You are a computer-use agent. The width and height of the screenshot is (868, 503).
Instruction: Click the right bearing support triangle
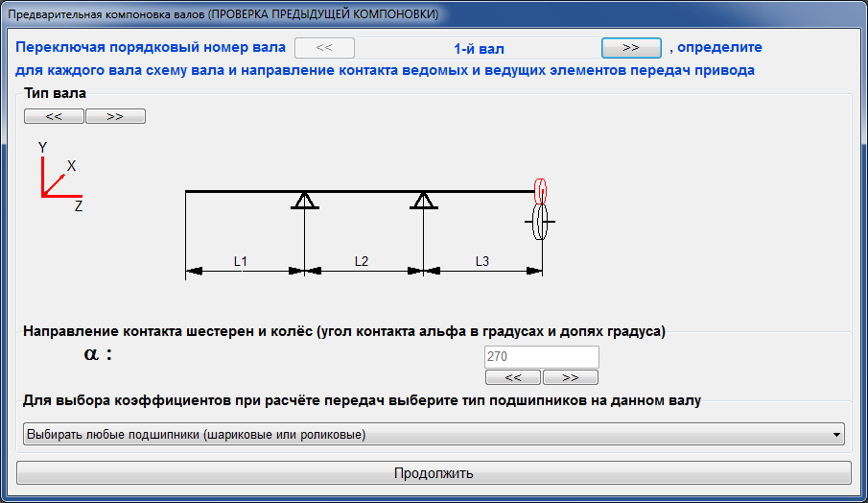tap(424, 201)
